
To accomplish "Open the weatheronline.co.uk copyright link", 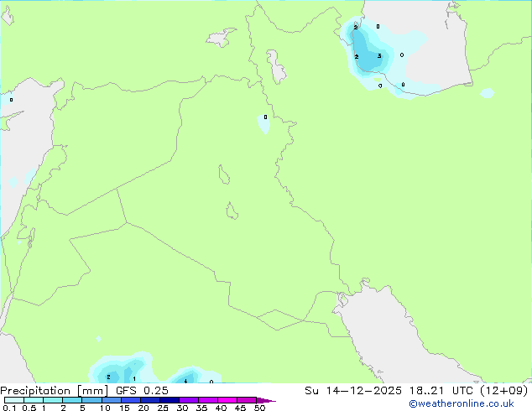I will [x=462, y=403].
